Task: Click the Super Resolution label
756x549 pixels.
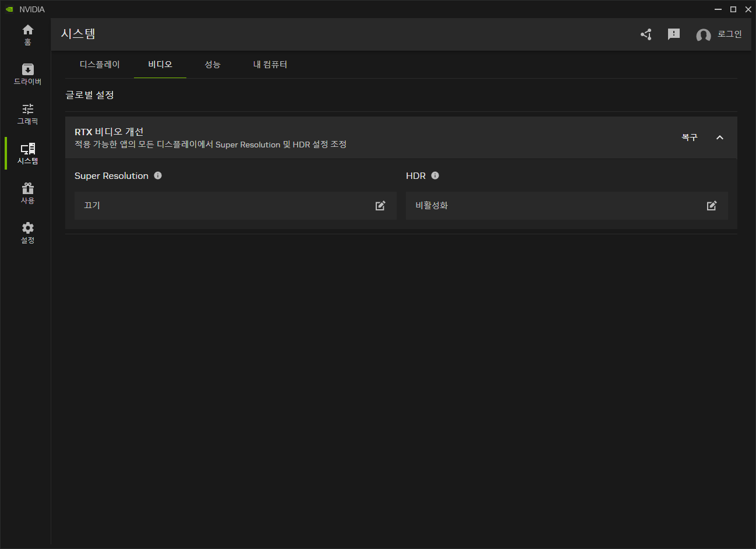Action: 111,176
